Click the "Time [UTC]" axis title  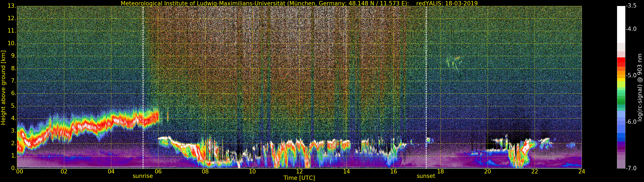(299, 178)
